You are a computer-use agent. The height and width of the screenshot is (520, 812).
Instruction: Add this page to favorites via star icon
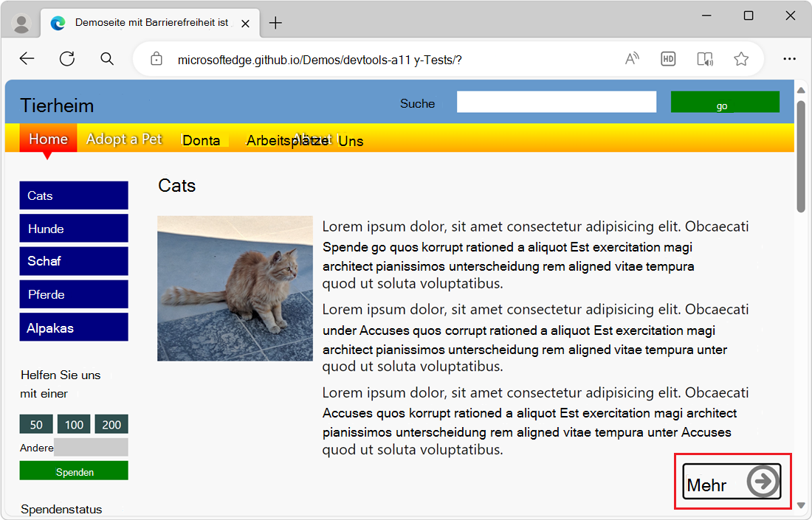pyautogui.click(x=741, y=58)
